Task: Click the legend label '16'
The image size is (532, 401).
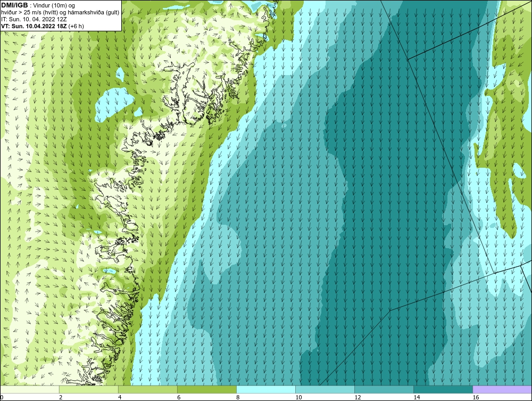Action: point(476,397)
